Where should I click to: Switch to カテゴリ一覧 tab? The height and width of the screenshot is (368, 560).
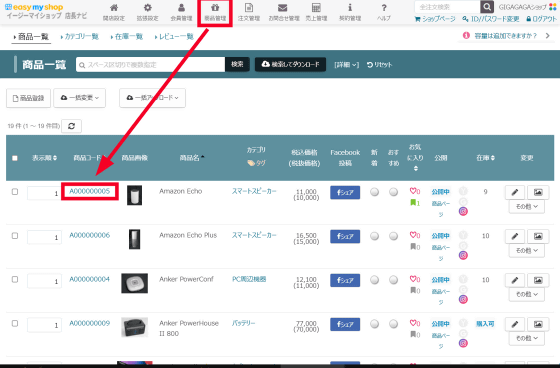click(80, 36)
